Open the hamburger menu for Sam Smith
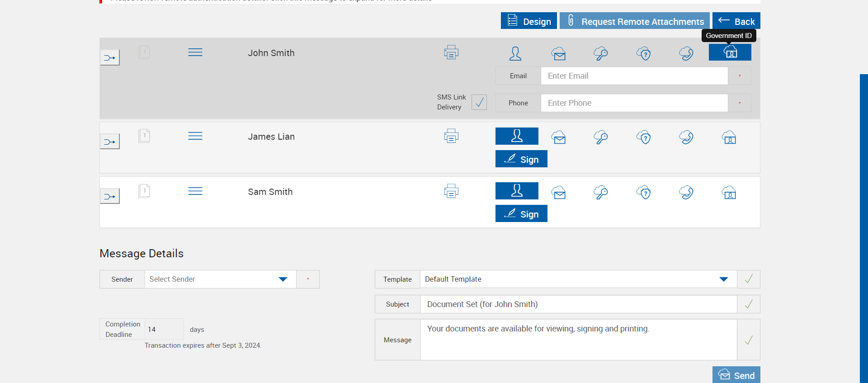 [x=195, y=191]
